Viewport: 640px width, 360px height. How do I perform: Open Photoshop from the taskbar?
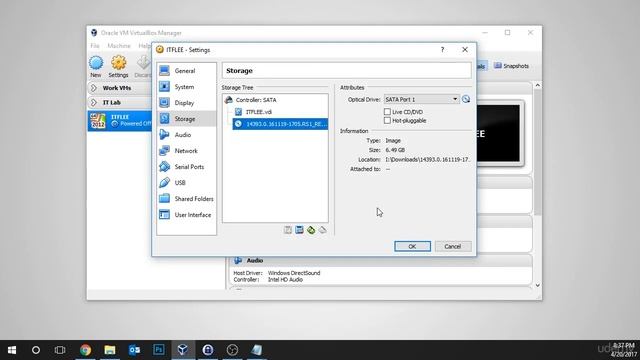point(159,350)
